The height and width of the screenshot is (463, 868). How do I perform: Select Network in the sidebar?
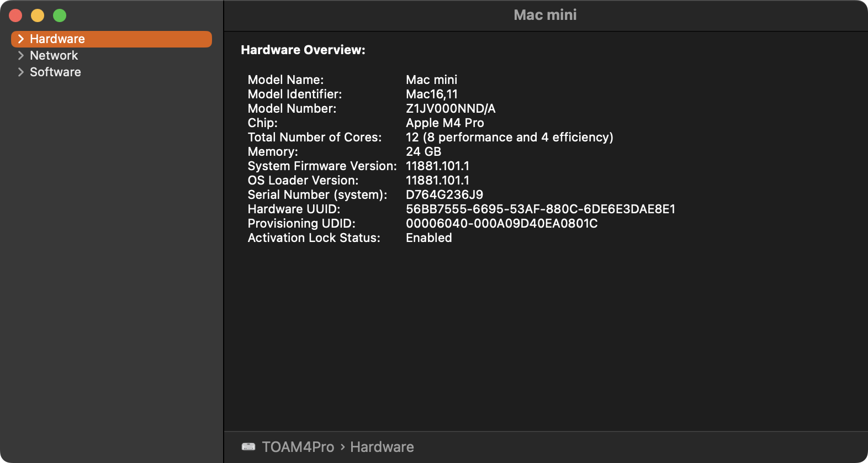(x=112, y=56)
